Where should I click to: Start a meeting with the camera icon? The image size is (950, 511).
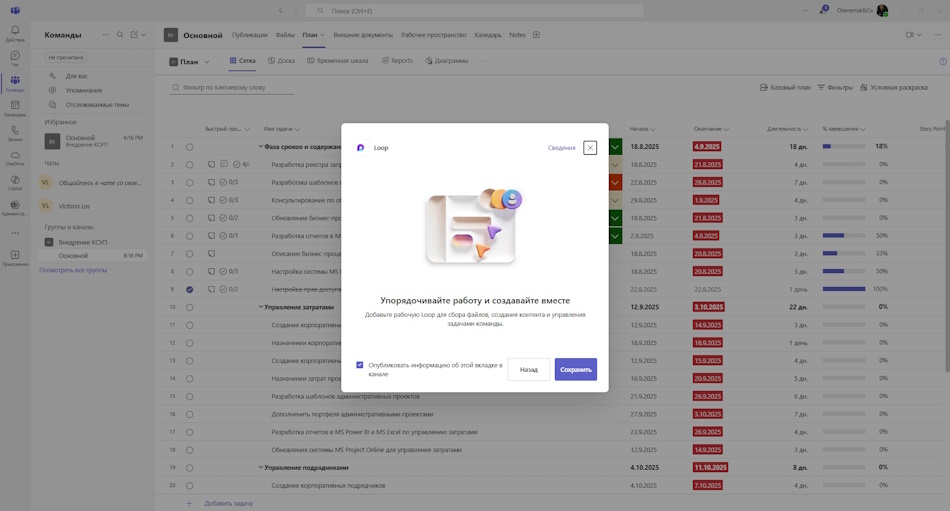click(x=909, y=35)
